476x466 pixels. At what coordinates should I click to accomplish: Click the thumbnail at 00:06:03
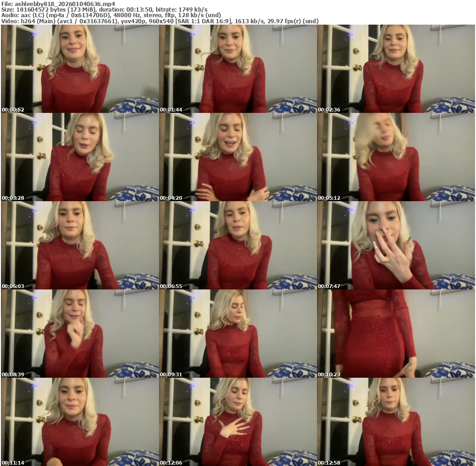click(x=80, y=245)
